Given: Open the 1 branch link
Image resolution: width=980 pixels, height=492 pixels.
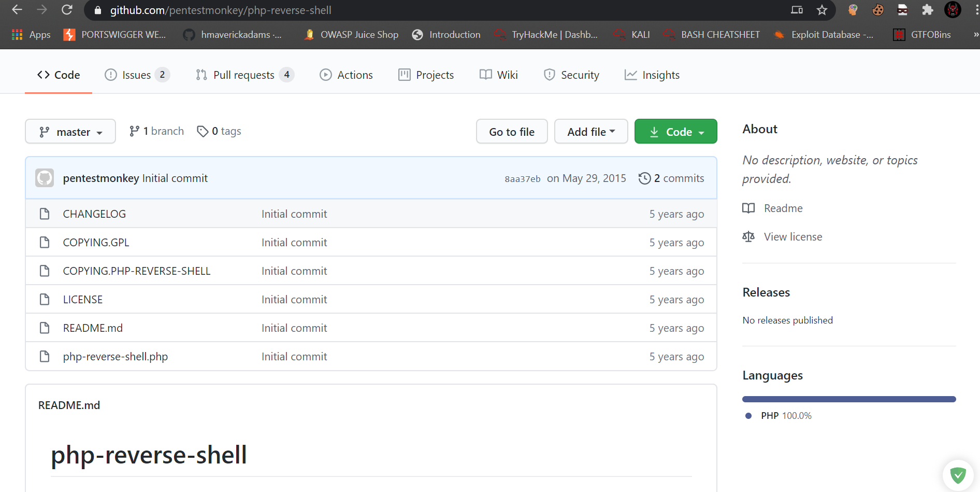Looking at the screenshot, I should coord(156,131).
